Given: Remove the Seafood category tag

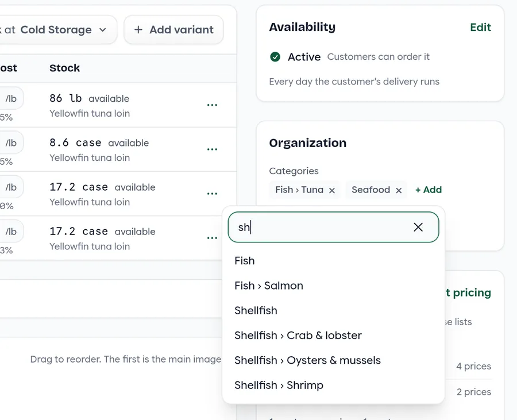Looking at the screenshot, I should [399, 190].
